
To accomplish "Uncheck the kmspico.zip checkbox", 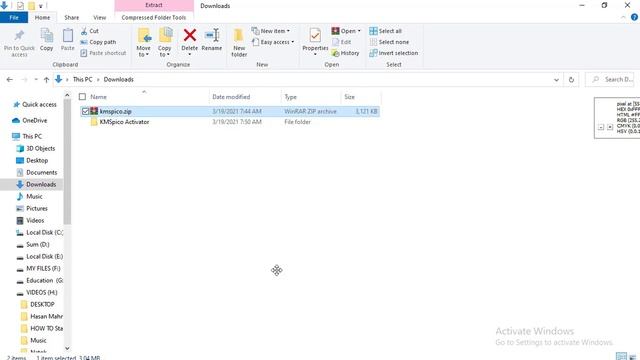I will (x=85, y=111).
